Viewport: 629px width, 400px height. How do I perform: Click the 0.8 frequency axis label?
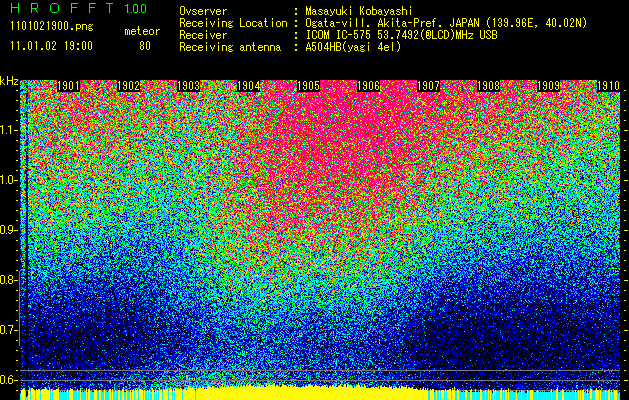click(x=8, y=280)
